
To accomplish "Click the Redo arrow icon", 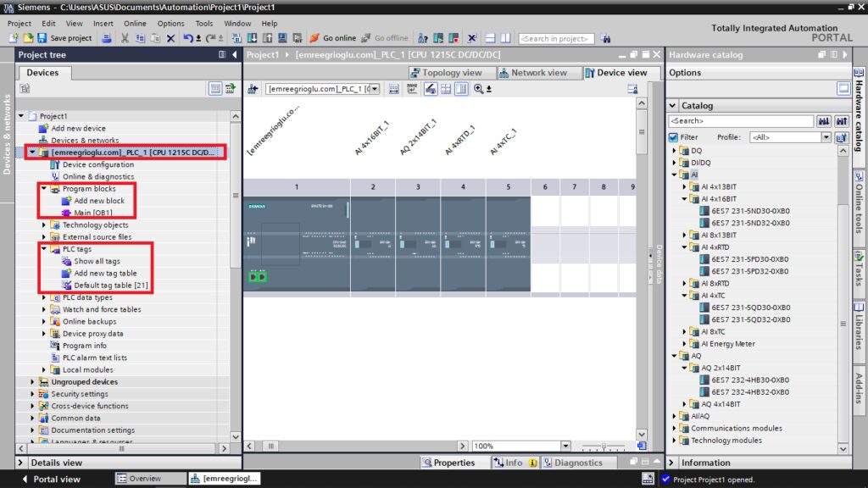I will 210,38.
